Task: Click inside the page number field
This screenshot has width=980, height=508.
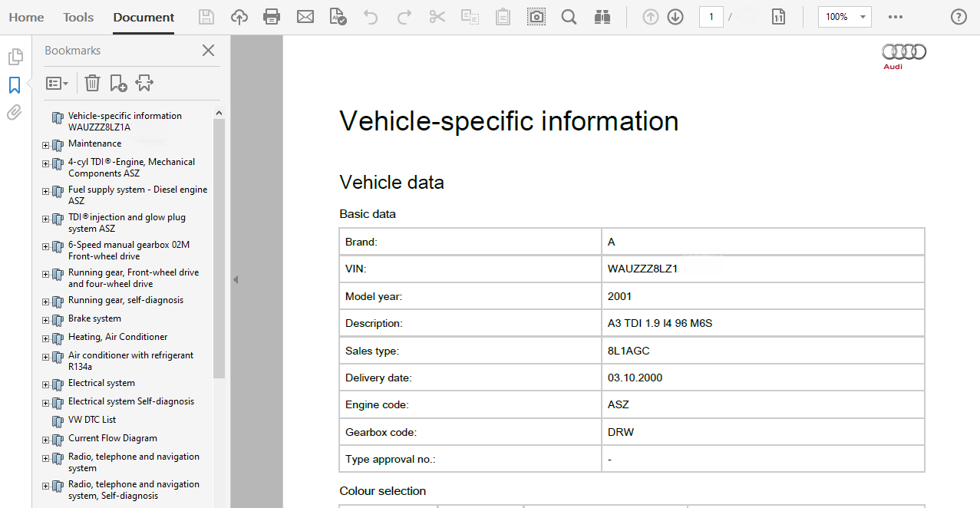Action: (x=711, y=15)
